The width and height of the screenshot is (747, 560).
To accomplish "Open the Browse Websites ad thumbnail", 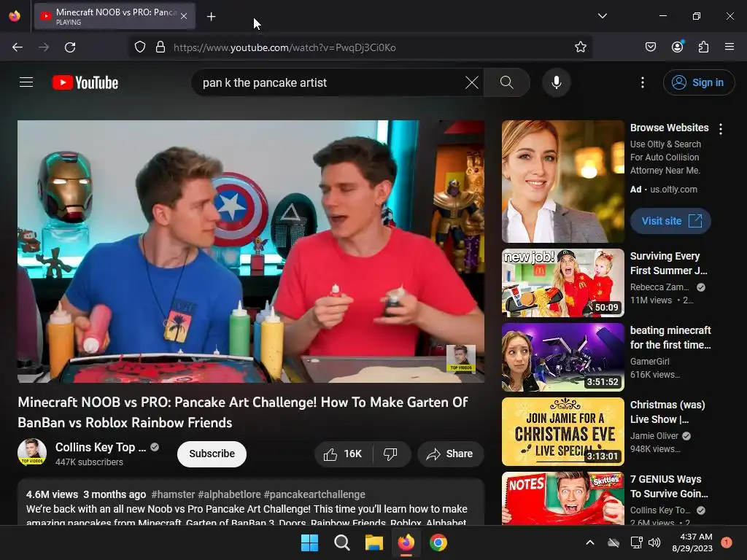I will (562, 182).
